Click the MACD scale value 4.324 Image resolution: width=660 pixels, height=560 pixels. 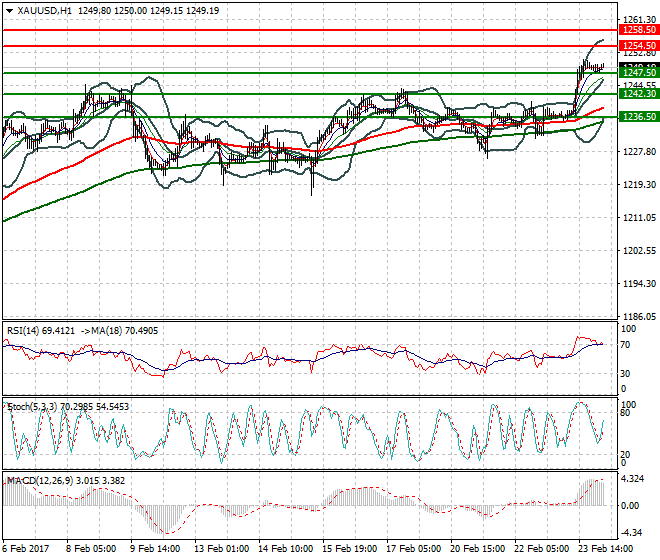[633, 479]
